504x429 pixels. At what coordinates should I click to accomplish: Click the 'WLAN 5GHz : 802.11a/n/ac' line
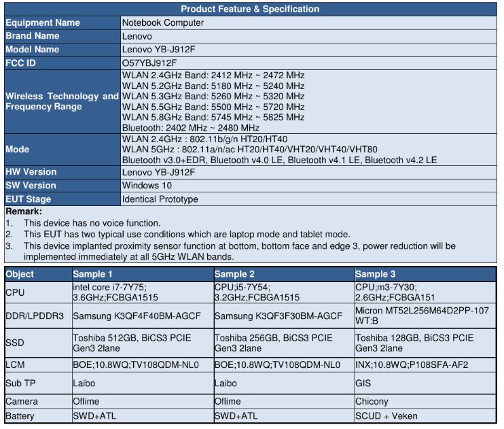250,150
